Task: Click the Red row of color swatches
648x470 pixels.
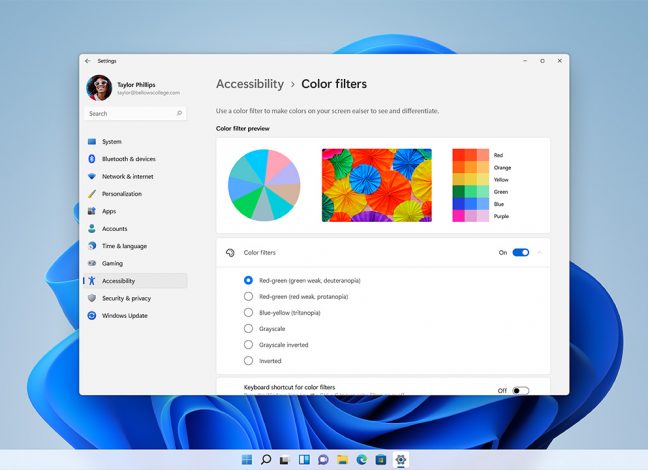Action: coord(471,155)
